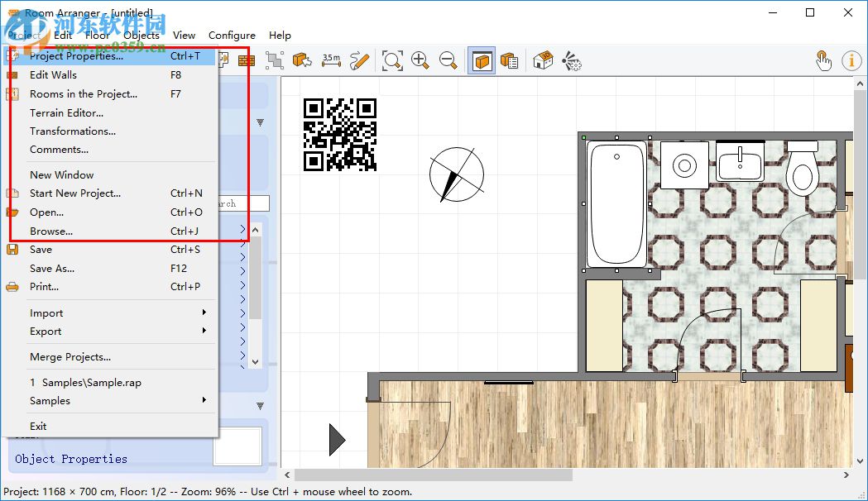
Task: Click the zoom to fit icon
Action: [x=392, y=60]
